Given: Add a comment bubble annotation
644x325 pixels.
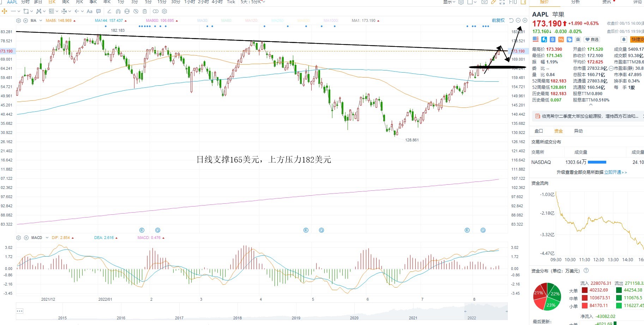Looking at the screenshot, I should (x=98, y=11).
